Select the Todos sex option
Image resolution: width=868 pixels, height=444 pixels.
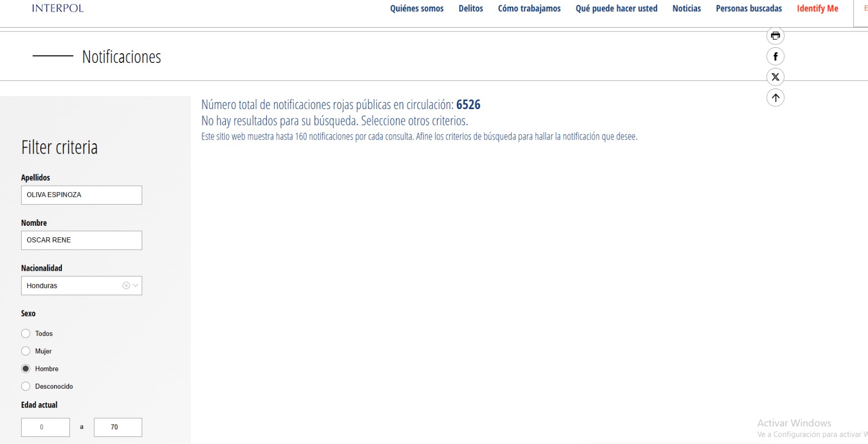click(x=25, y=333)
